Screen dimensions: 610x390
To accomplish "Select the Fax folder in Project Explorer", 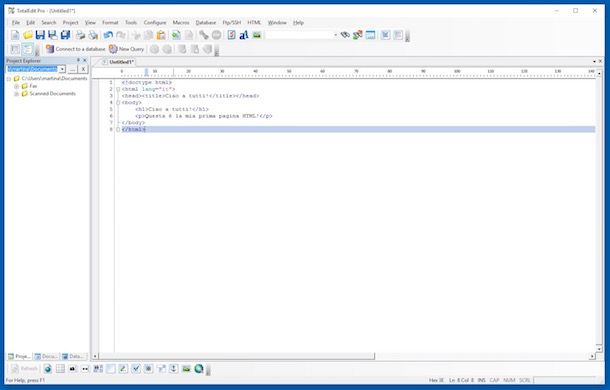I will coord(33,86).
